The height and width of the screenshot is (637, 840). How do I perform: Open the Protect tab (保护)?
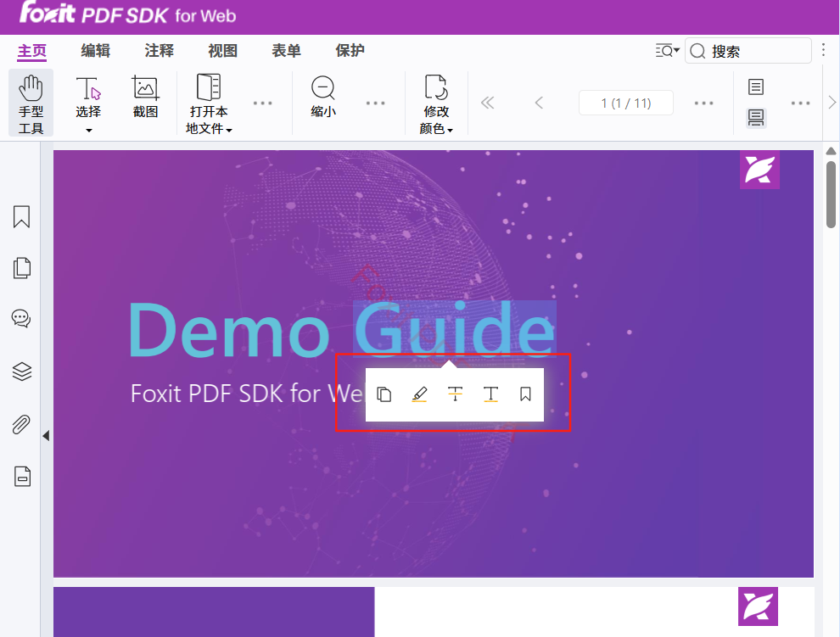click(350, 51)
